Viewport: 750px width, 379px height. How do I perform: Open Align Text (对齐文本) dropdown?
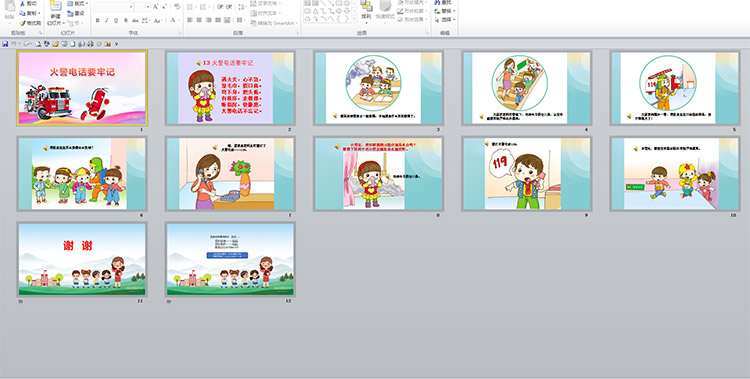(x=265, y=13)
